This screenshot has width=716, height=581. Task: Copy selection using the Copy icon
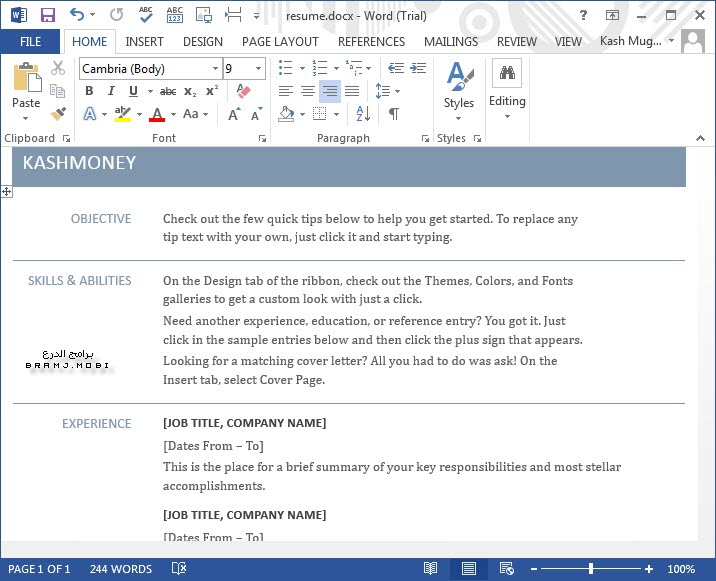point(58,90)
